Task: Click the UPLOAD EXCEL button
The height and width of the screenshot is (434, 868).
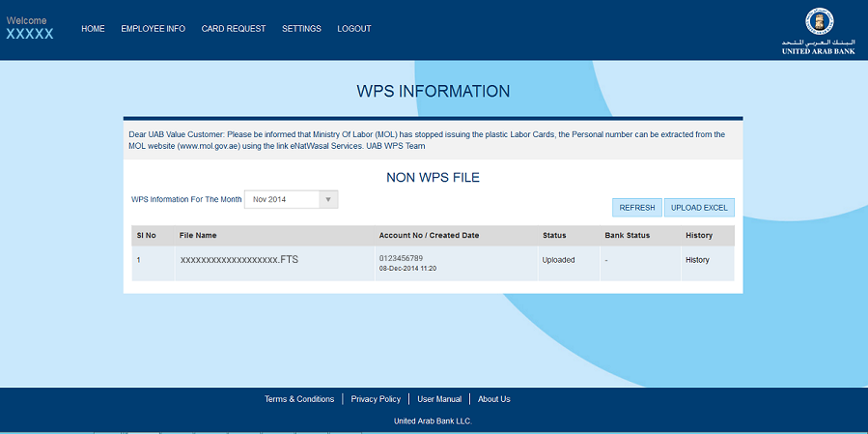Action: click(x=699, y=208)
